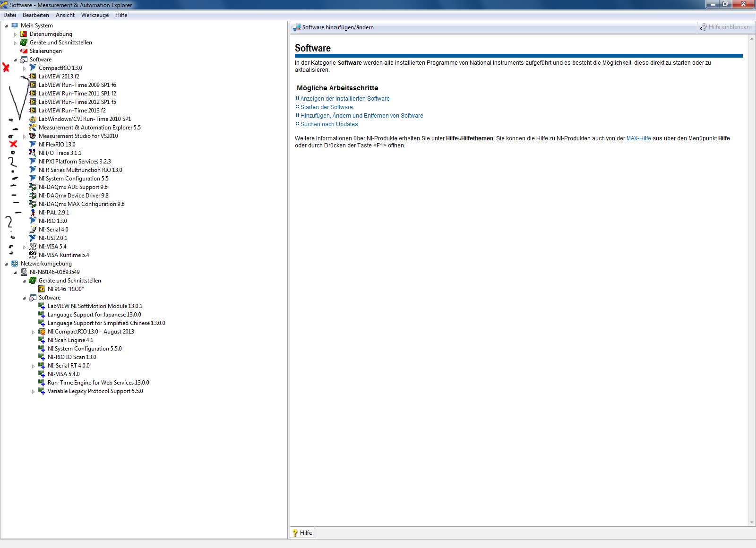756x548 pixels.
Task: Click the LabVIEW NI SoftMotion Module icon
Action: pos(42,306)
